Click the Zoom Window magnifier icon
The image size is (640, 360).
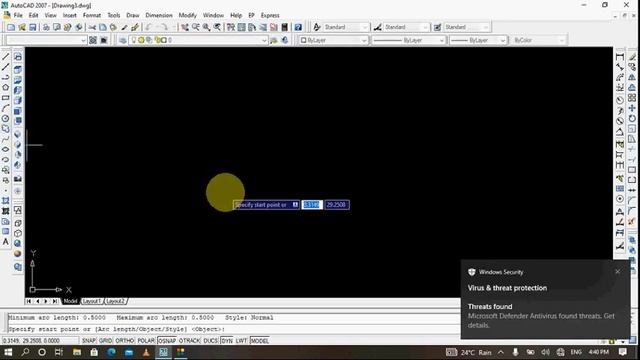[x=207, y=27]
